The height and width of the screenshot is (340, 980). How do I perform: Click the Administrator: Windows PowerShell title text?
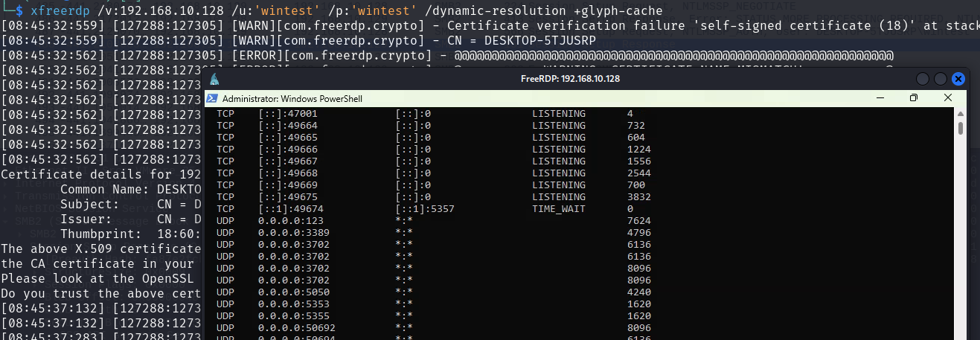pyautogui.click(x=292, y=98)
